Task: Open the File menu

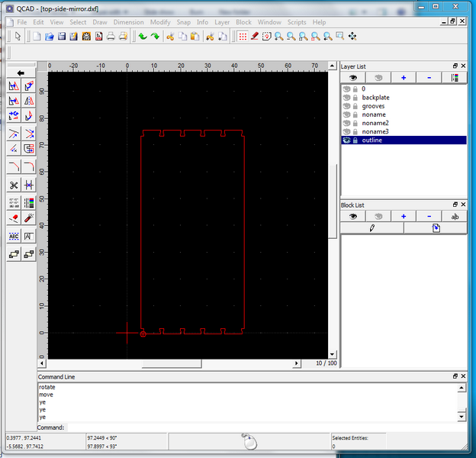Action: (x=22, y=22)
